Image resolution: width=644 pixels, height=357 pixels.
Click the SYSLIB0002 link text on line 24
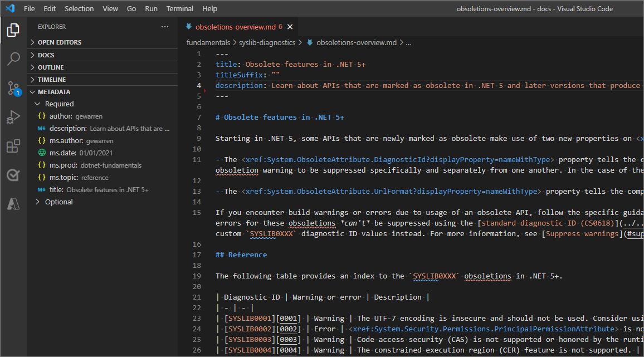coord(250,329)
